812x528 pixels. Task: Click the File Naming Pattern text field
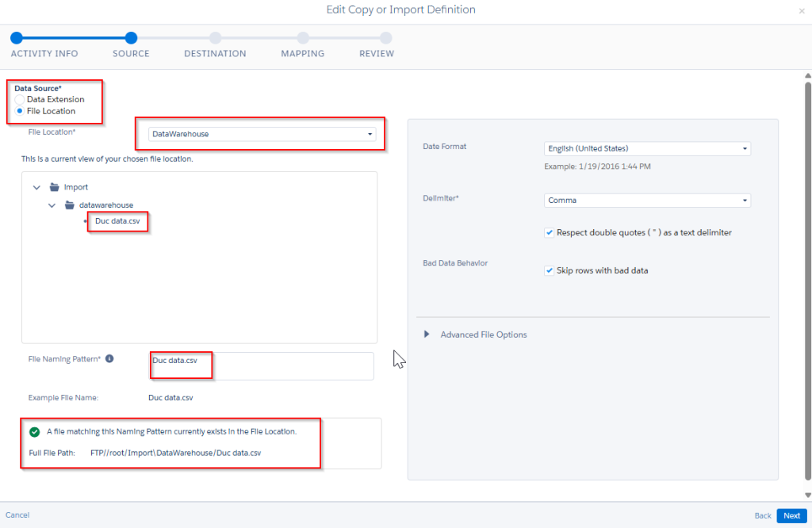[x=262, y=365]
